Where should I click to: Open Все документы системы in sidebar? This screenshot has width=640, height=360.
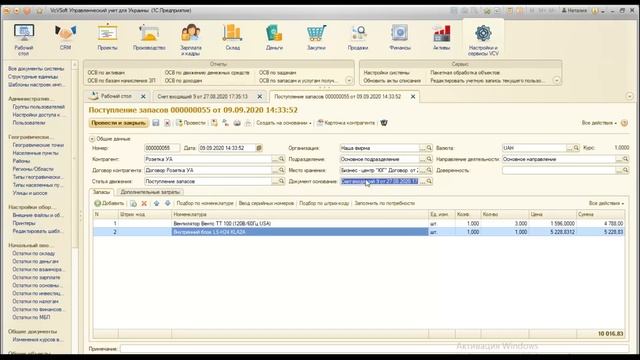(36, 69)
